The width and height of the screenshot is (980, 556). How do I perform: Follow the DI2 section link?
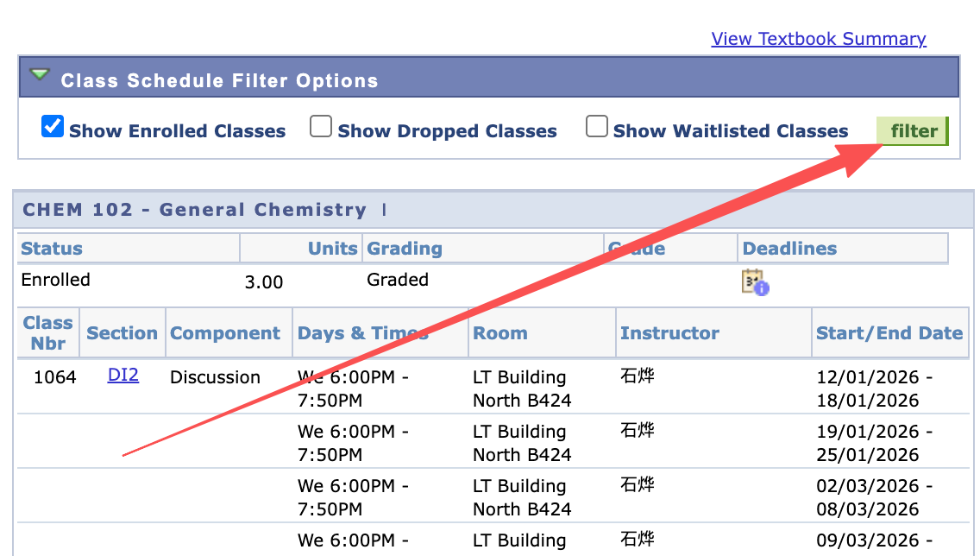123,376
